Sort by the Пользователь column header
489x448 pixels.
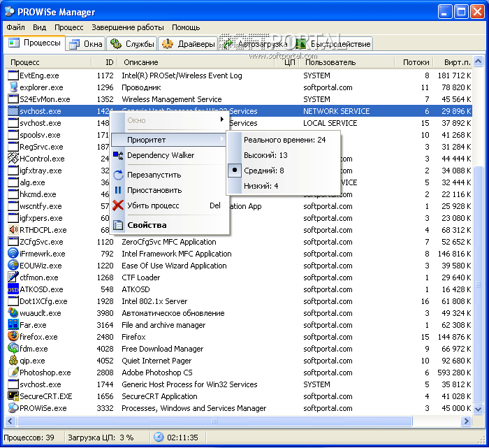346,62
